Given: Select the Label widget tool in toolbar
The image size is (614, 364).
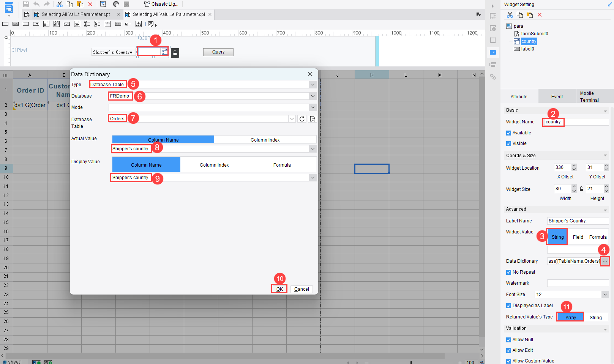Looking at the screenshot, I should click(15, 24).
